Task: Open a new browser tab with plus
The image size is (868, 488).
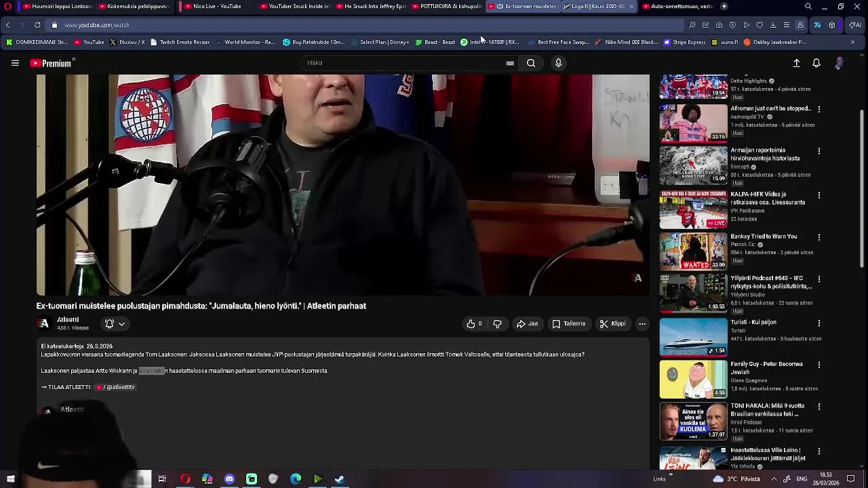Action: pos(724,6)
